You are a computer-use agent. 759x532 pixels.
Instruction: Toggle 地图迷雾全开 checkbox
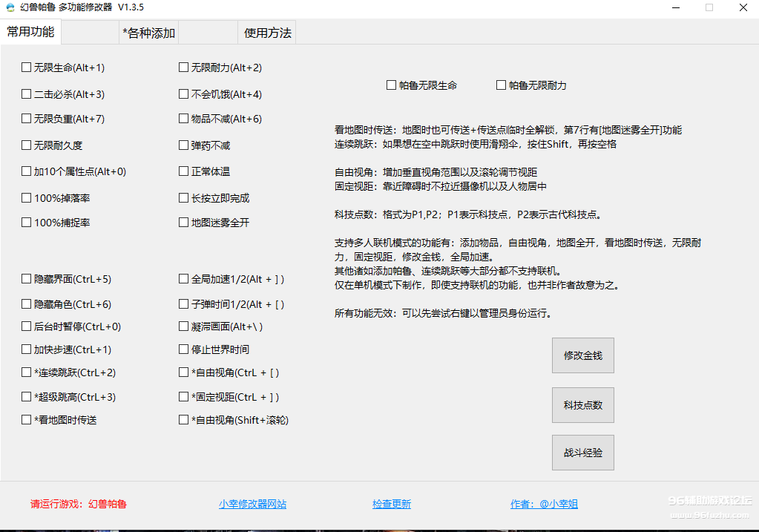(184, 223)
